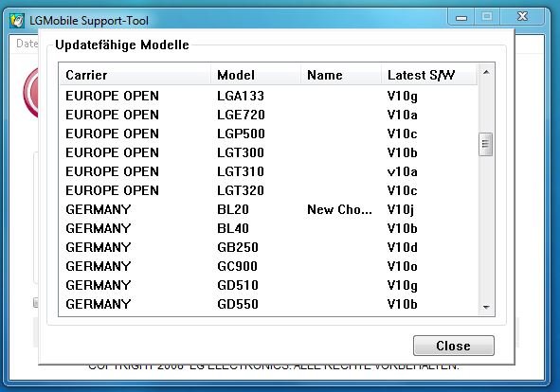Click EUROPE OPEN in the LGT320 row
560x392 pixels.
click(x=112, y=190)
